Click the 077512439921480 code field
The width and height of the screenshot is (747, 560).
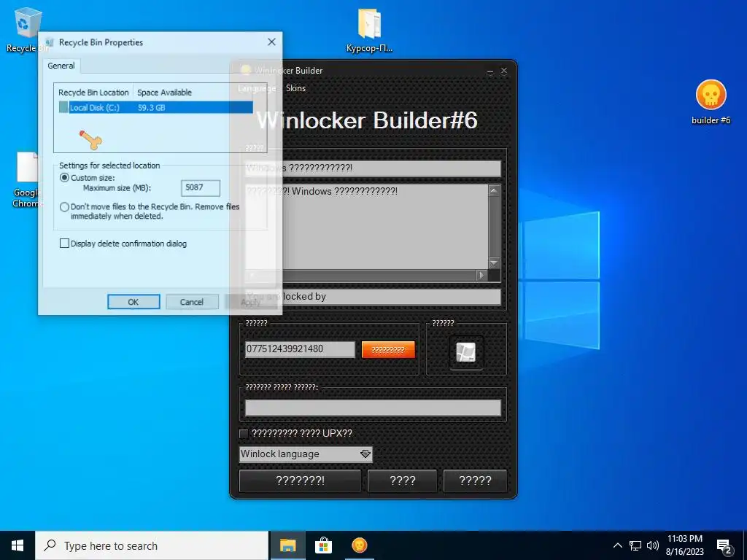(x=300, y=349)
